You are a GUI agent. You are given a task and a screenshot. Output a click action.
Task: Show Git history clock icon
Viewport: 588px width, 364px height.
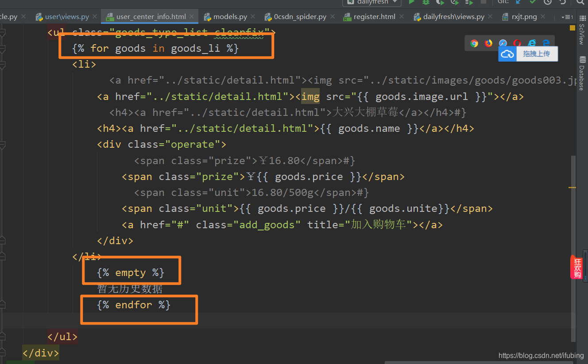click(x=548, y=2)
